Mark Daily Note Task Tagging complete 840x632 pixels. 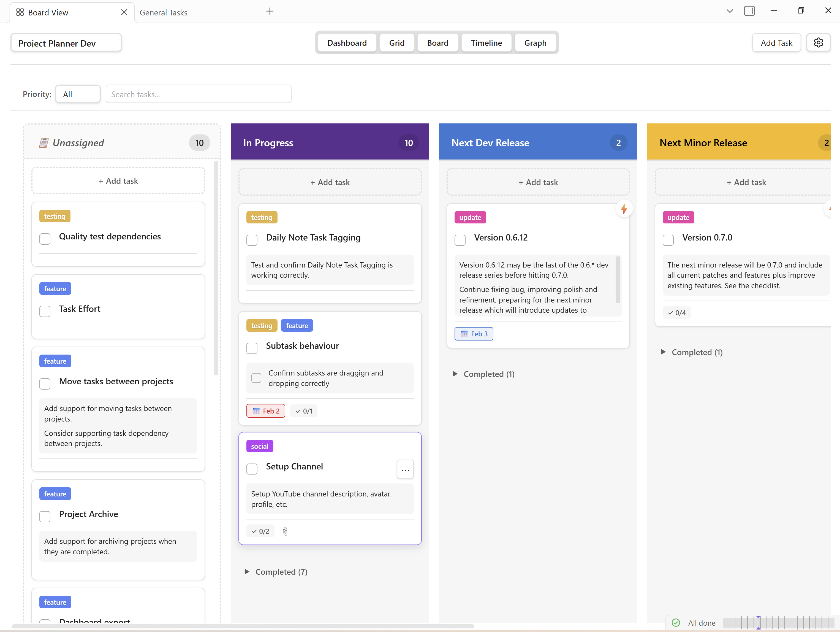pos(252,240)
